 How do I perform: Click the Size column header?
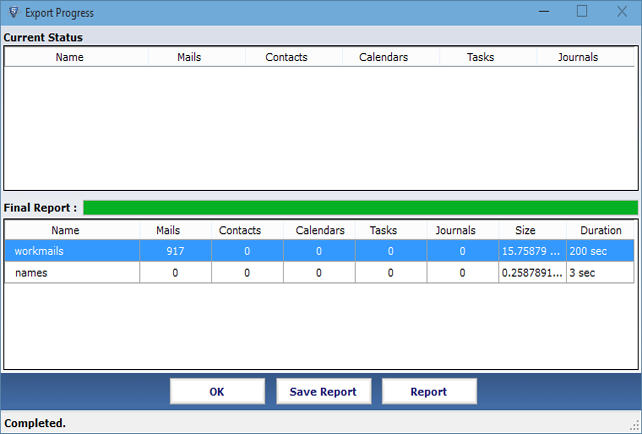tap(532, 230)
